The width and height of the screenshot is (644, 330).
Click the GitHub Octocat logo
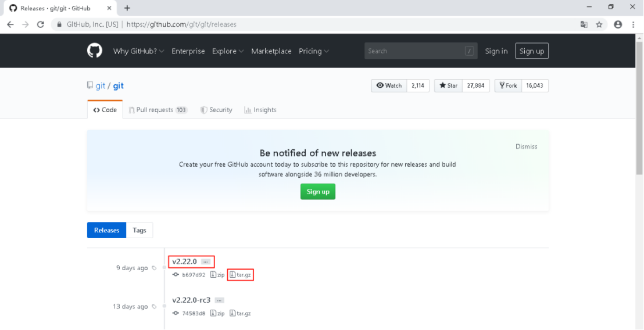[95, 51]
